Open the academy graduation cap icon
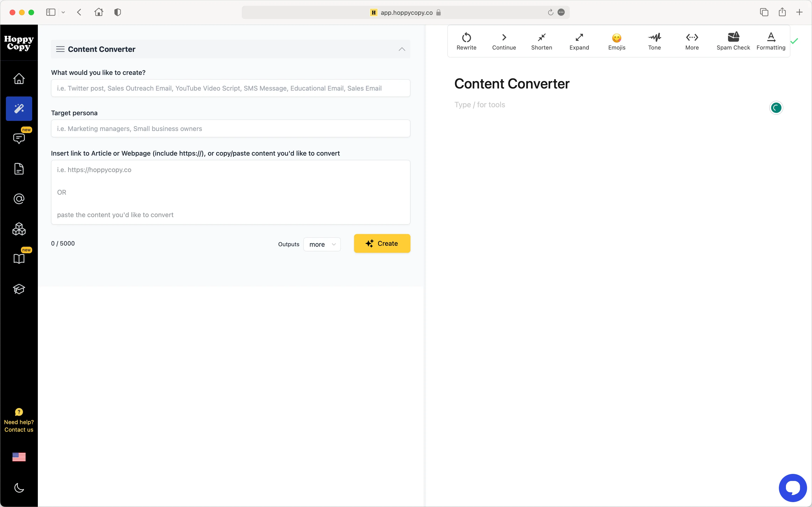This screenshot has width=812, height=507. [x=19, y=289]
